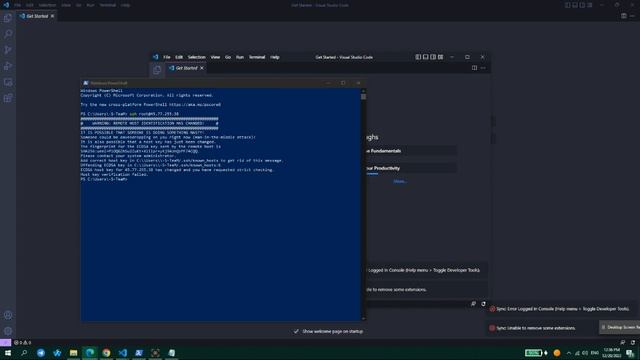Click the feedback icon in the status bar
640x360 pixels.
coord(622,342)
